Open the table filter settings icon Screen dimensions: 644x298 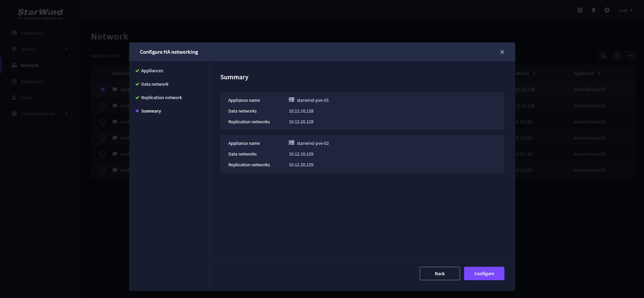coord(617,56)
